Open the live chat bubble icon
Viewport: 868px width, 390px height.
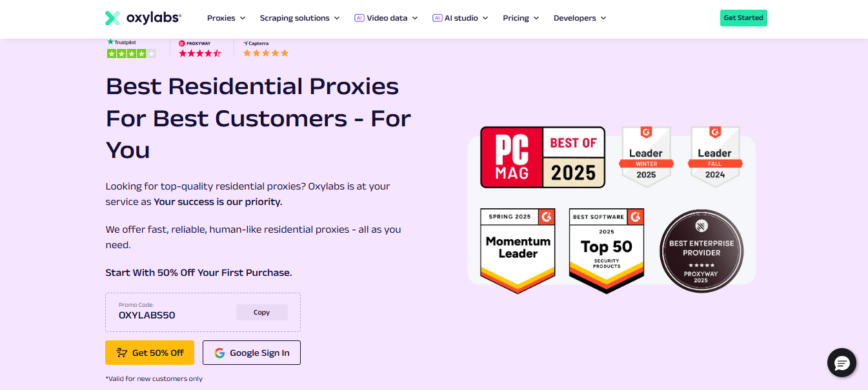click(842, 363)
